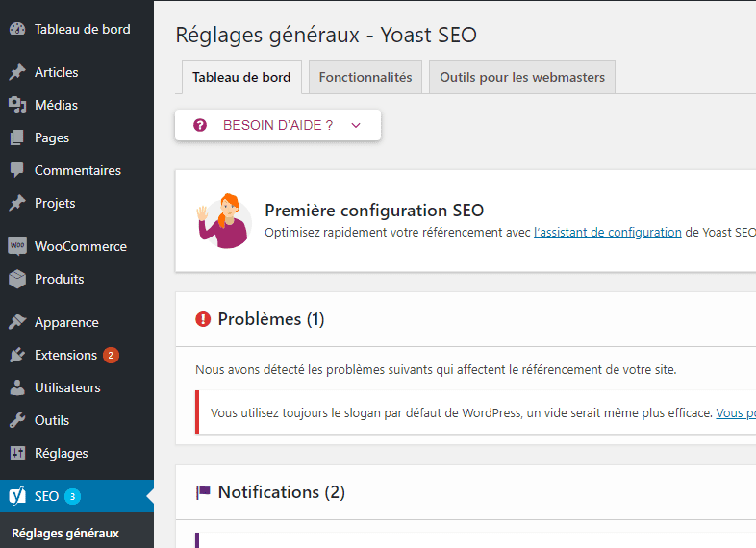The width and height of the screenshot is (756, 548).
Task: Click the WooCommerce Woo icon
Action: tap(17, 246)
